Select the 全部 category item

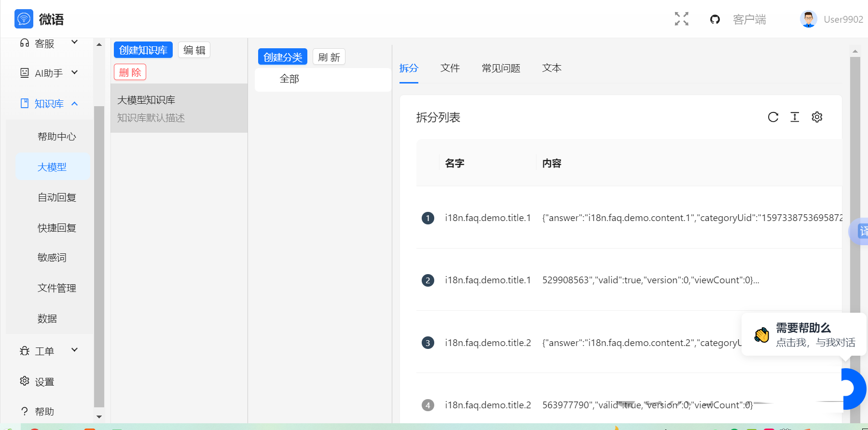tap(289, 79)
